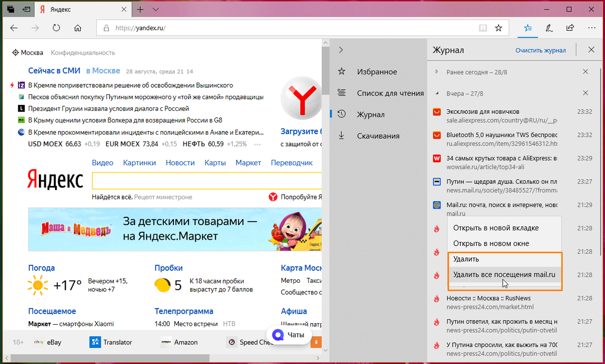
Task: Open Сейчас в СМИ heading
Action: pos(53,71)
